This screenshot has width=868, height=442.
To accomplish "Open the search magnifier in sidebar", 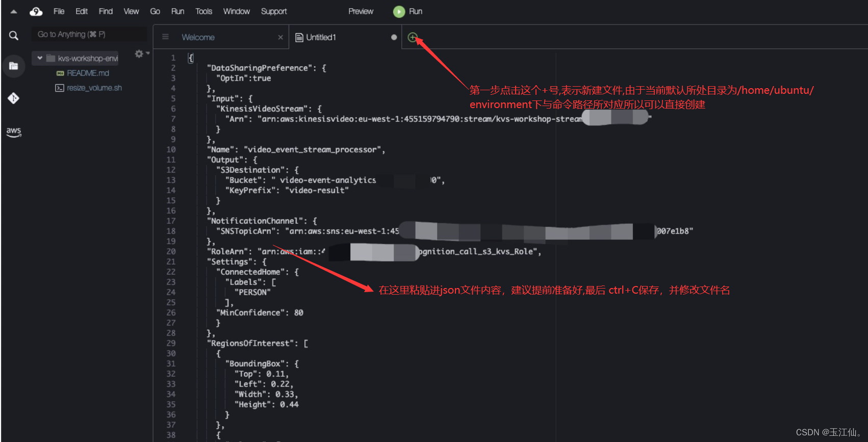I will pos(14,35).
